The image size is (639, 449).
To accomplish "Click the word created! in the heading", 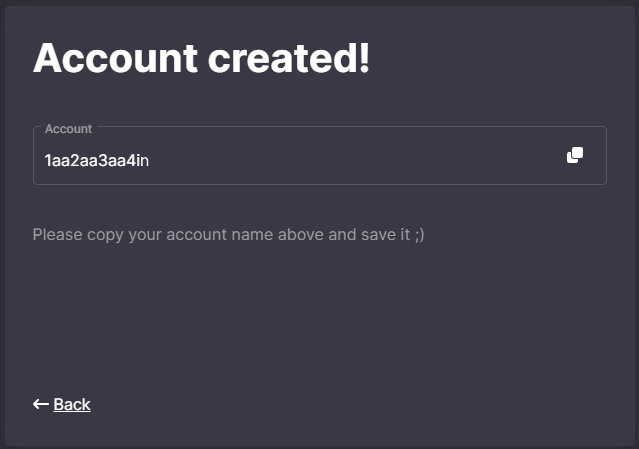I will click(x=289, y=58).
